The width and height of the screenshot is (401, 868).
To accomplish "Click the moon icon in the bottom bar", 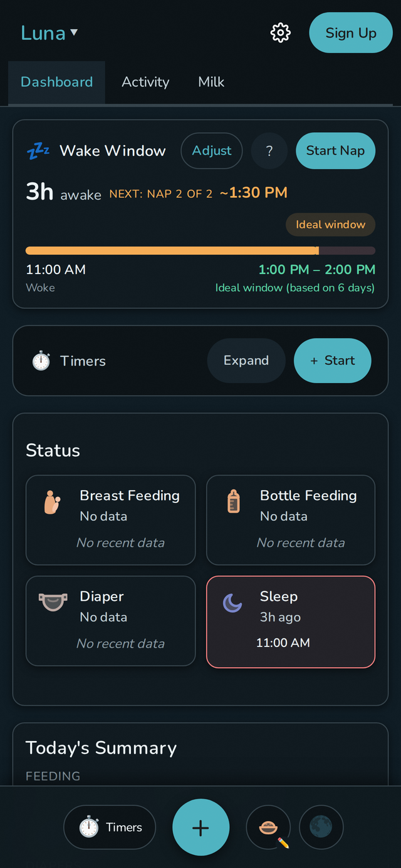I will (321, 827).
